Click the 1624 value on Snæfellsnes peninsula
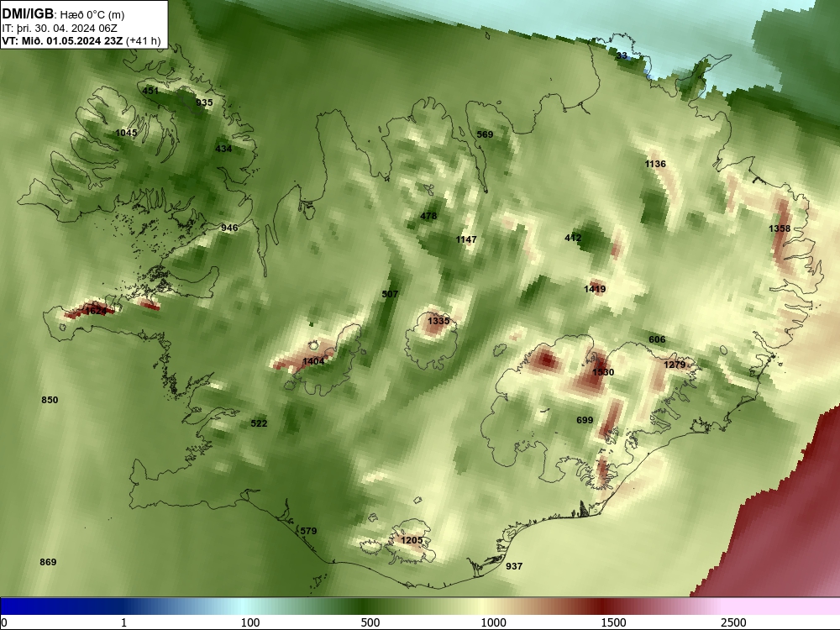The image size is (840, 630). [96, 311]
